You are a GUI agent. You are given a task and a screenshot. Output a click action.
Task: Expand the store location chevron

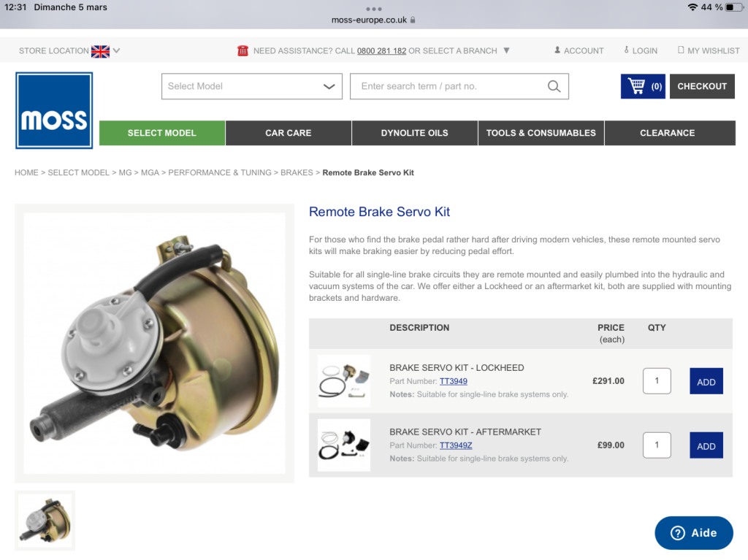point(116,50)
